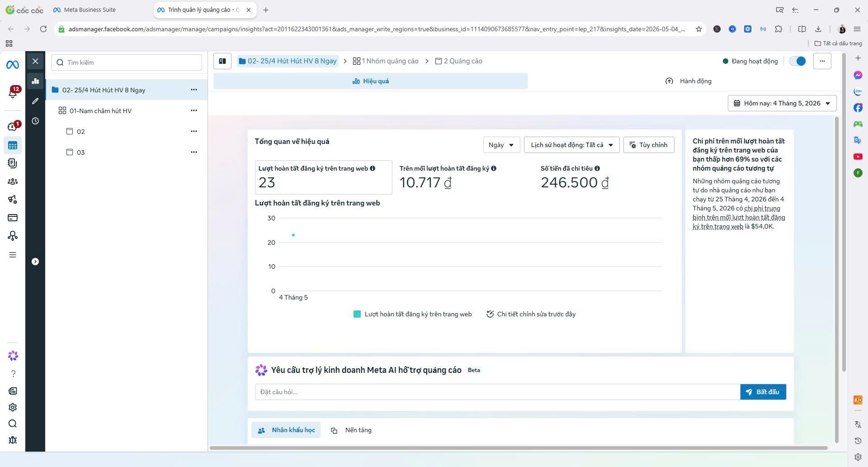The width and height of the screenshot is (868, 467).
Task: Click the Meta AI assistant icon in left rail
Action: click(x=13, y=356)
